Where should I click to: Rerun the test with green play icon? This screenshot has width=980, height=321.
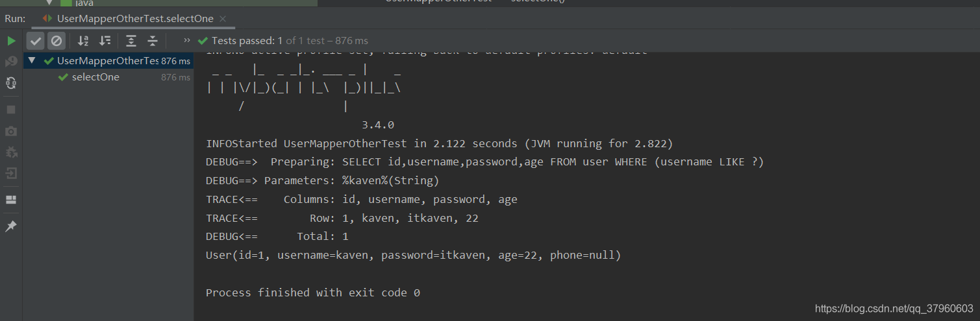(x=11, y=41)
